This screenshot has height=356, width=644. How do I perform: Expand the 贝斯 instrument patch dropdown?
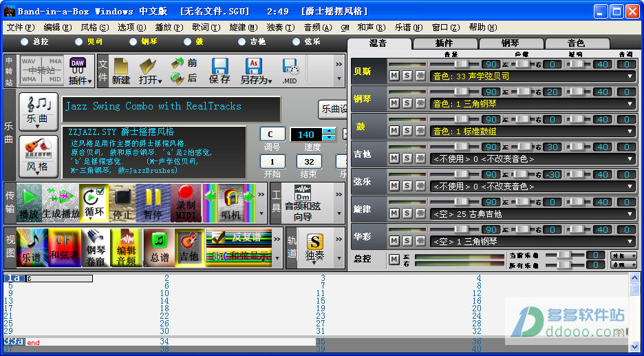(x=630, y=76)
